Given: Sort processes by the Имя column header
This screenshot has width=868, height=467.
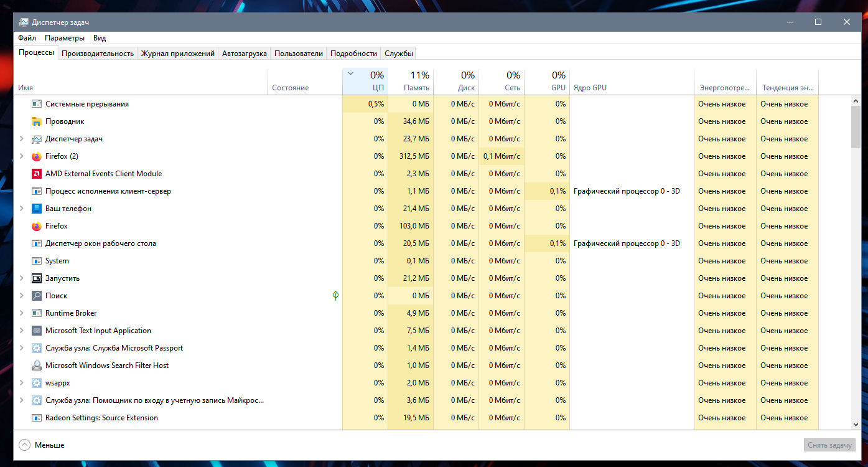Looking at the screenshot, I should point(141,82).
